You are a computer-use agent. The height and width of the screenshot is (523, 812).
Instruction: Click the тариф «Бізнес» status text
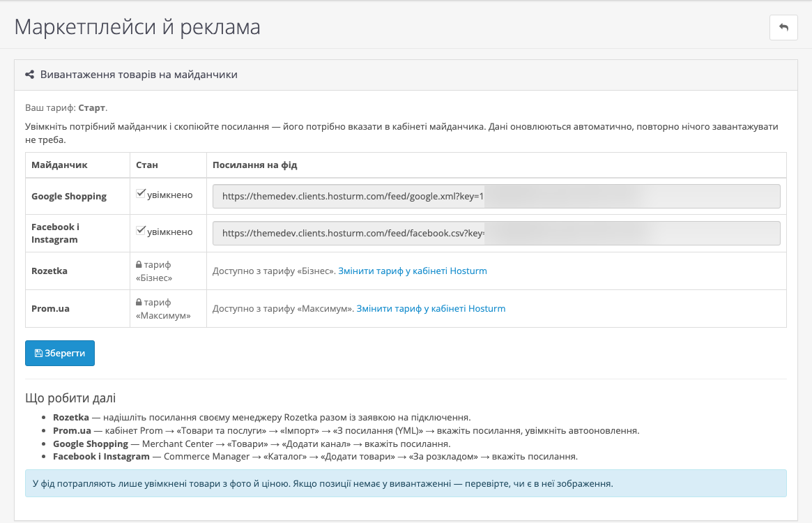[x=154, y=271]
